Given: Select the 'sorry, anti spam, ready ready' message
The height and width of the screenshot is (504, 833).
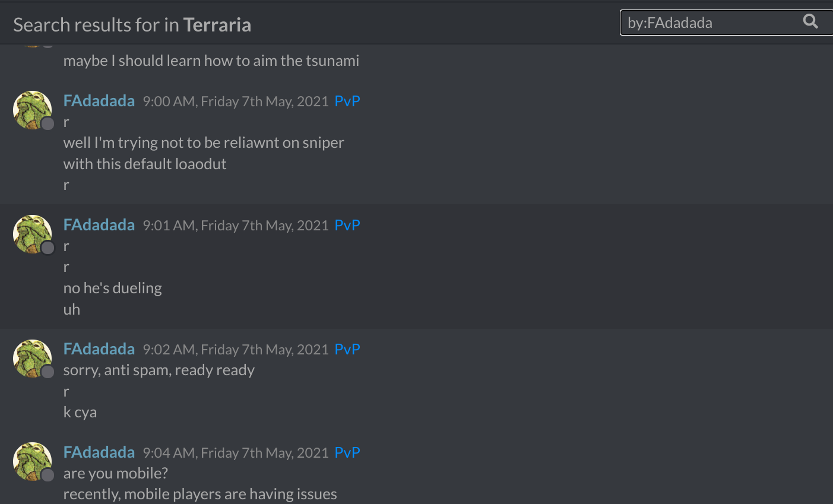Looking at the screenshot, I should [159, 370].
